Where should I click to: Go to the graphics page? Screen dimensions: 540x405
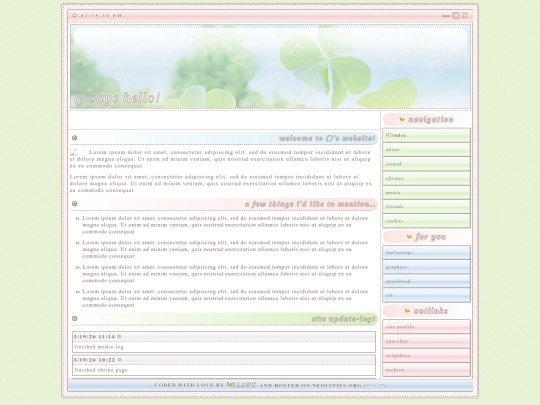point(426,267)
